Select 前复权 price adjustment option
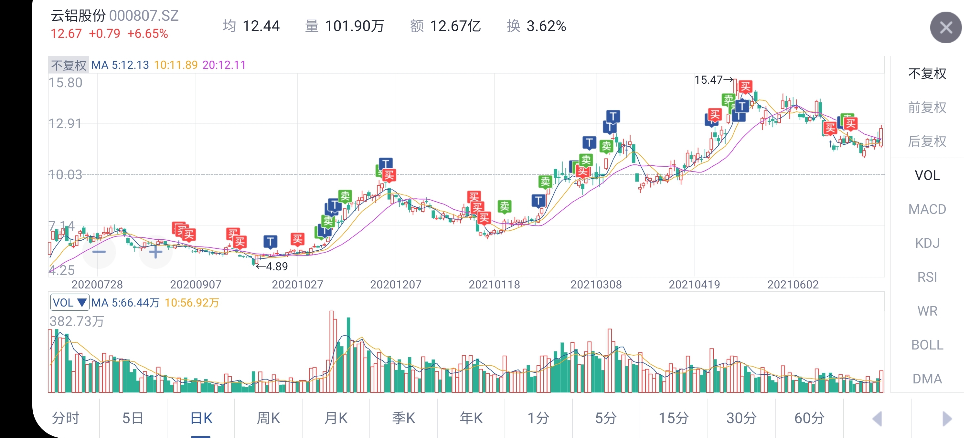This screenshot has height=438, width=980. pos(927,108)
